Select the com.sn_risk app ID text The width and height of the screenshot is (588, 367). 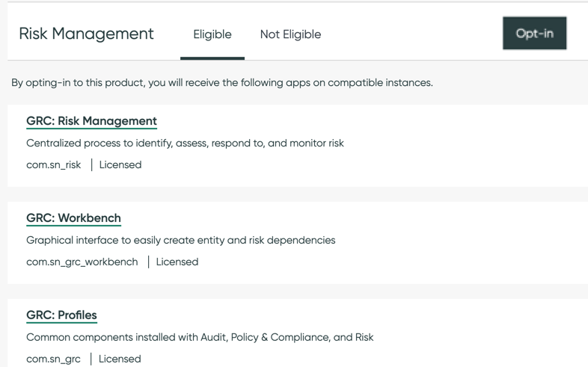tap(54, 164)
